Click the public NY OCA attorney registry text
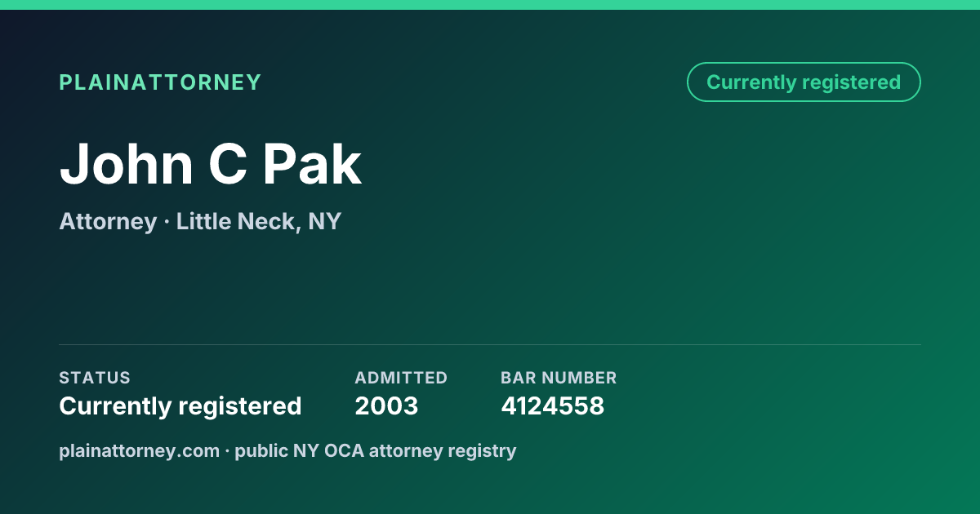The height and width of the screenshot is (514, 980). [x=376, y=450]
